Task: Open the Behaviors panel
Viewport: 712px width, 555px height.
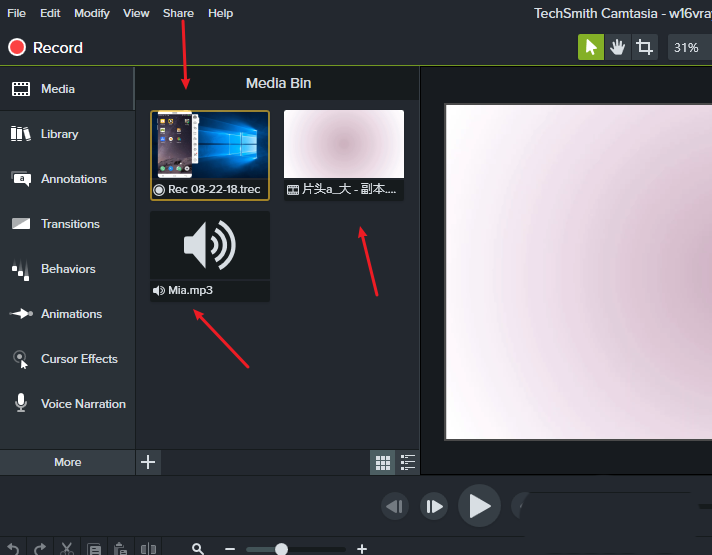Action: click(x=67, y=269)
